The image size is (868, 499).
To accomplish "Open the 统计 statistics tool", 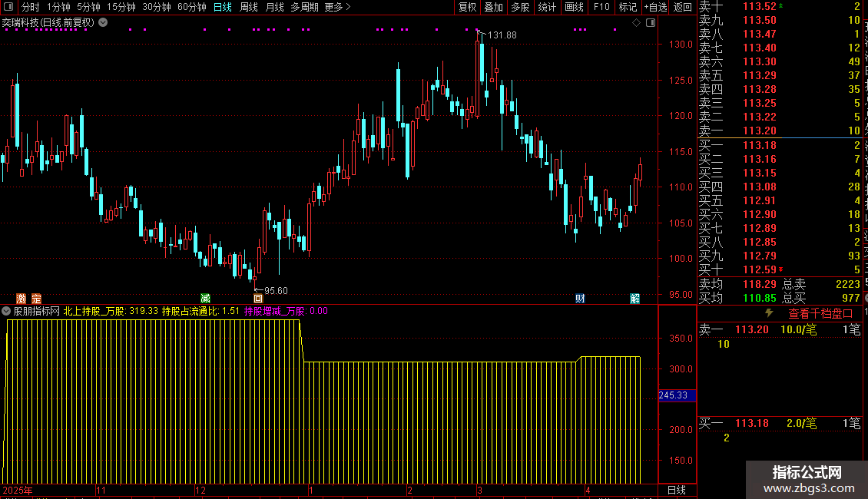I will (x=547, y=7).
